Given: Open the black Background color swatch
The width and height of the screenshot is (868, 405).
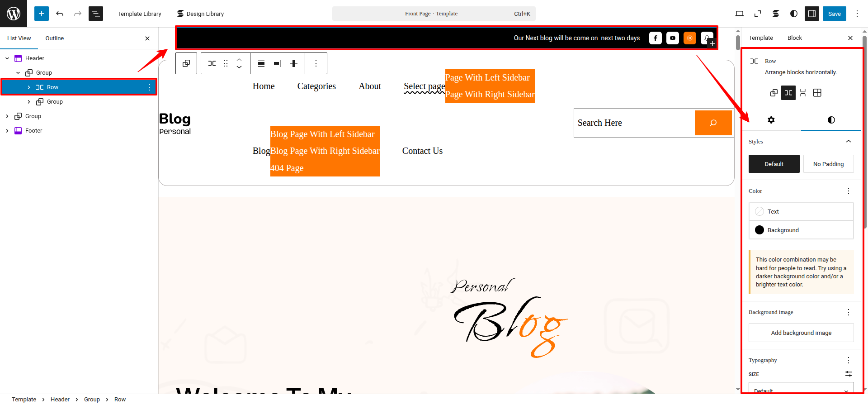Looking at the screenshot, I should click(759, 230).
